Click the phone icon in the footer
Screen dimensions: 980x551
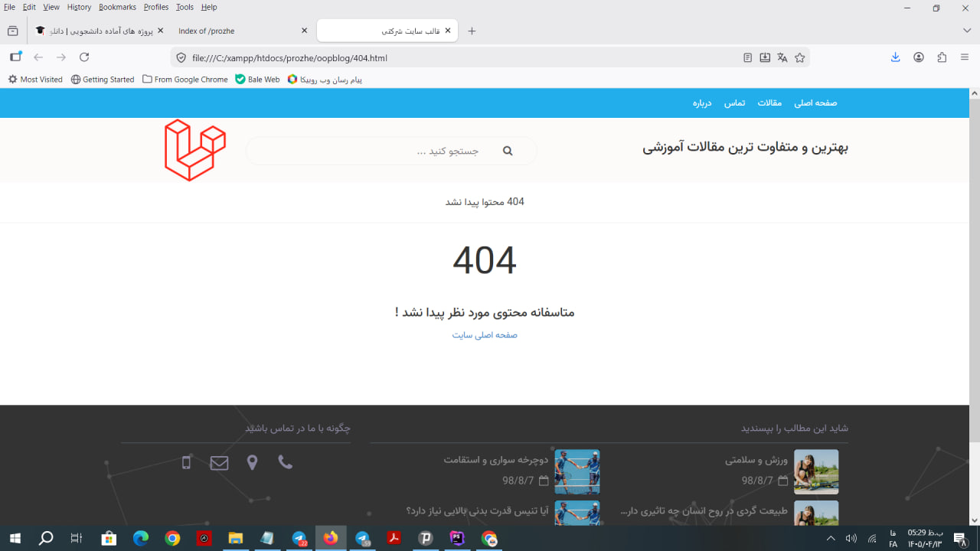click(x=286, y=462)
